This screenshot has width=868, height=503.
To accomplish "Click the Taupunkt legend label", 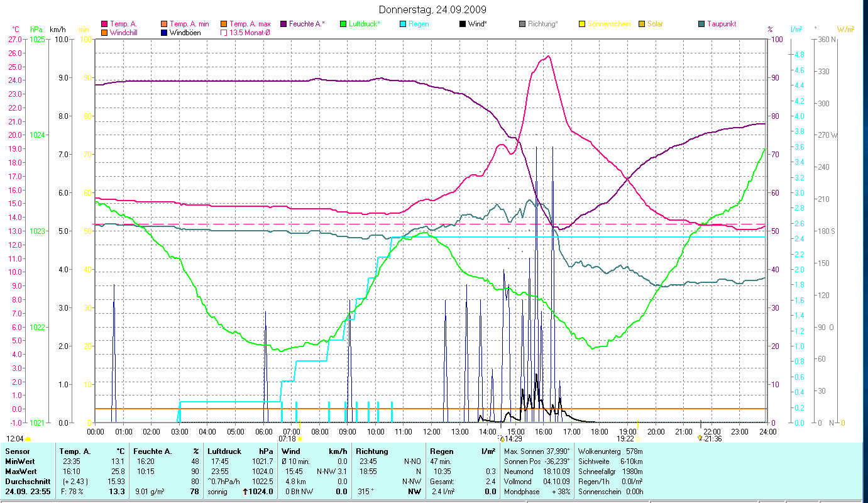I will [722, 24].
